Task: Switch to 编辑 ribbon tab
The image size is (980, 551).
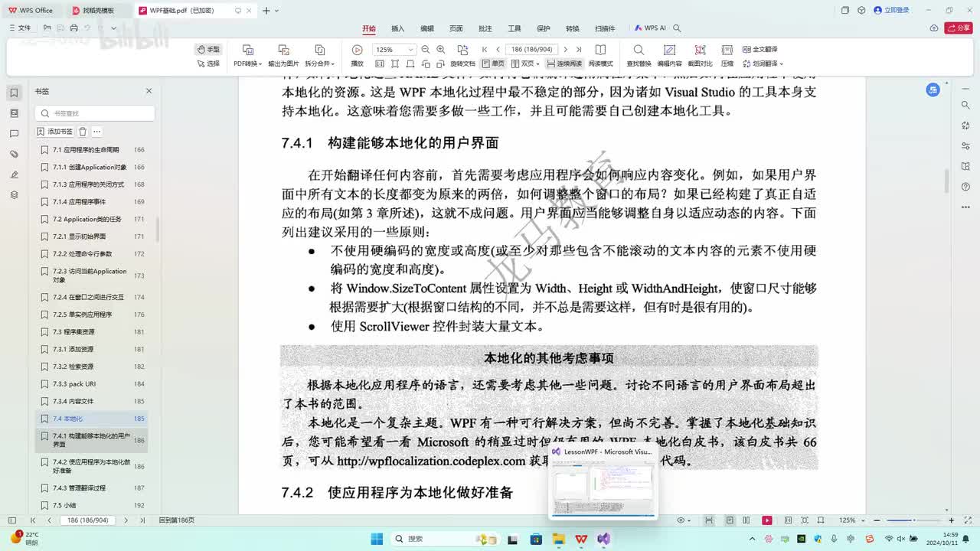Action: click(427, 28)
